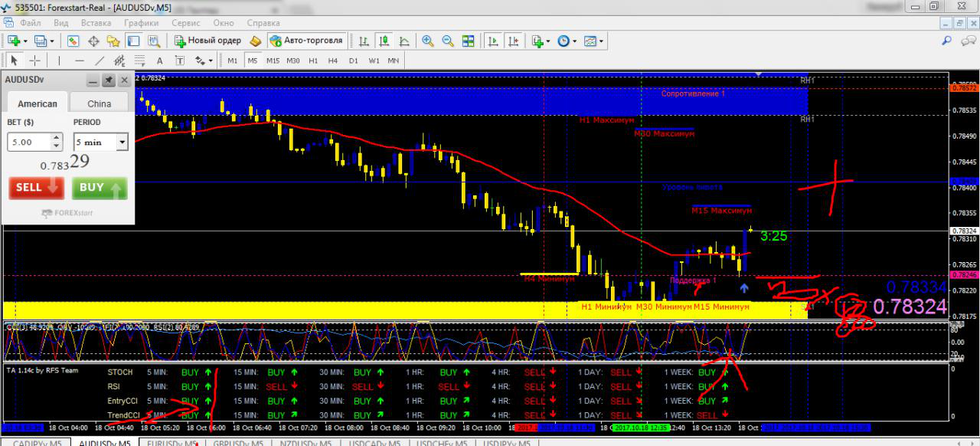The height and width of the screenshot is (446, 980).
Task: Open the periodicity clock dropdown
Action: point(575,41)
